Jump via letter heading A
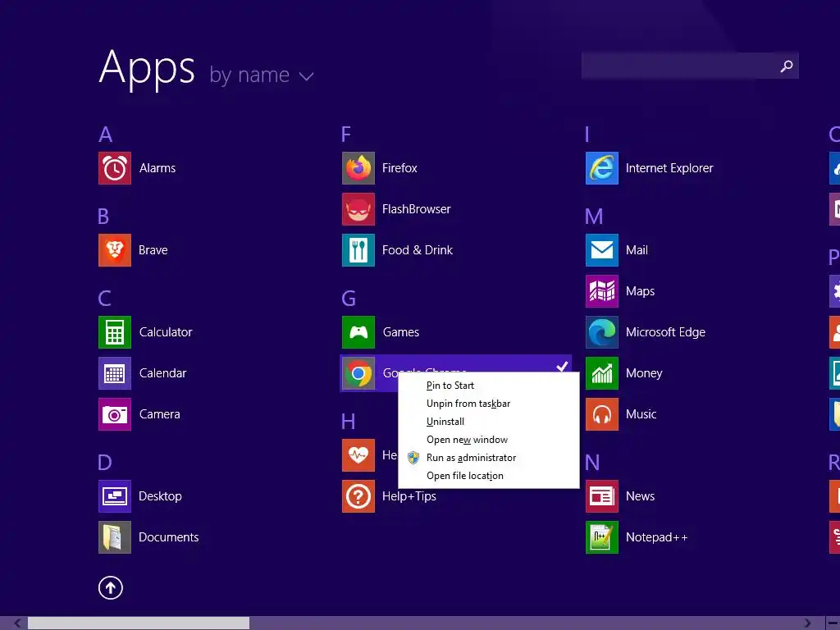Screen dimensions: 840x630 [106, 135]
